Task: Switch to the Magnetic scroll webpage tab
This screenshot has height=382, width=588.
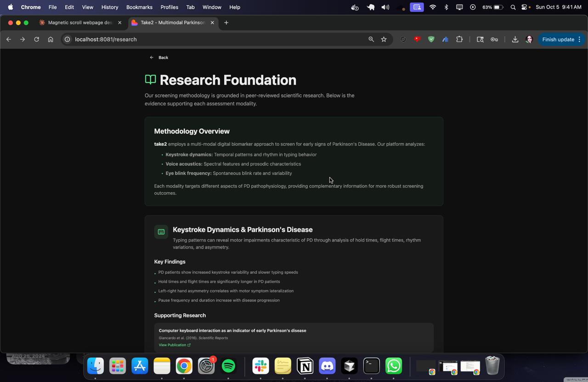Action: tap(80, 23)
